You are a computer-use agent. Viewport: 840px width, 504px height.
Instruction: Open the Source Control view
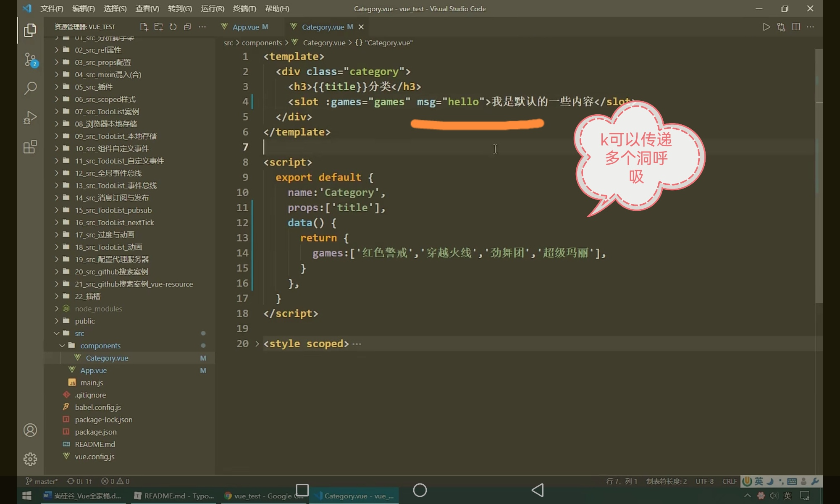click(x=30, y=59)
